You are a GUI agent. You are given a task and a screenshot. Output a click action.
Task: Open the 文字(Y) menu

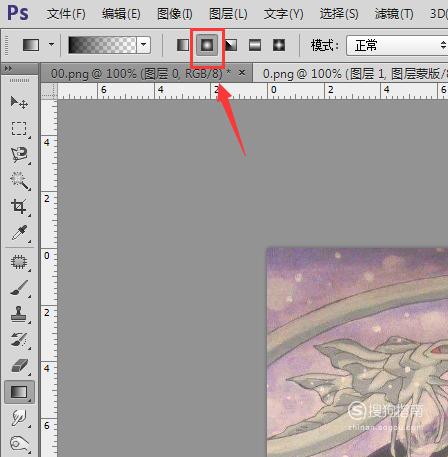click(284, 14)
